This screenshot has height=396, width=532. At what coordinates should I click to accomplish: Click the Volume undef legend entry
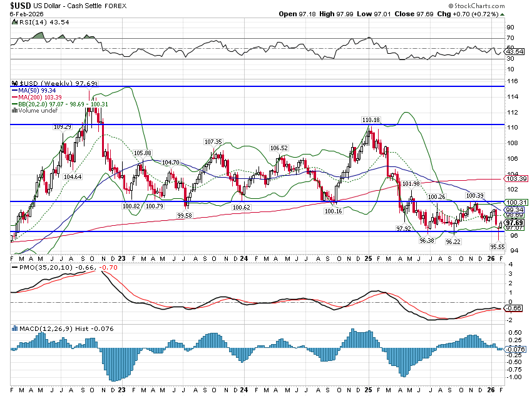39,111
